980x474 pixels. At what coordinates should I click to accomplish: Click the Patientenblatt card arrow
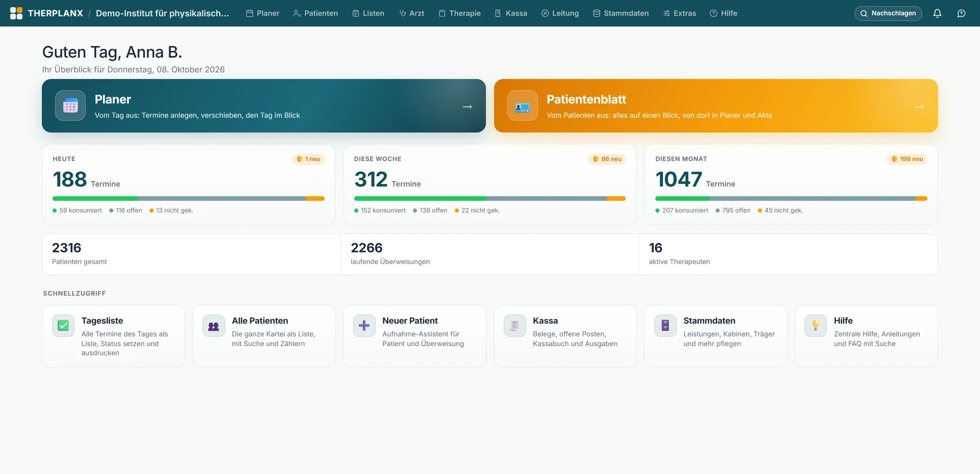(919, 106)
